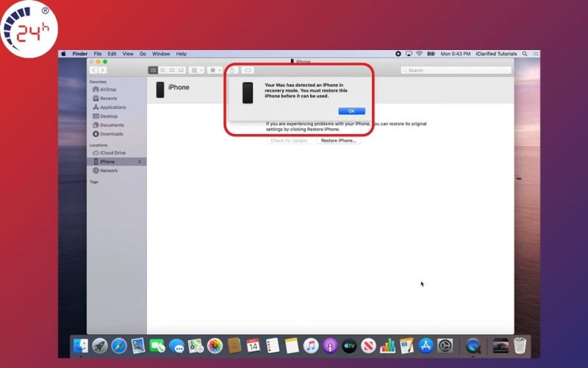588x368 pixels.
Task: Open the group-by dropdown in the toolbar
Action: 196,70
